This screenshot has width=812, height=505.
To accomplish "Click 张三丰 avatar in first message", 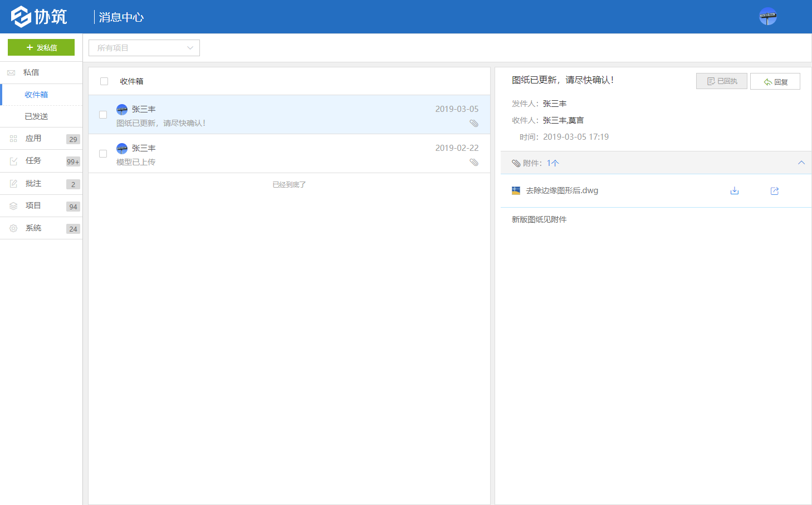I will pos(122,110).
